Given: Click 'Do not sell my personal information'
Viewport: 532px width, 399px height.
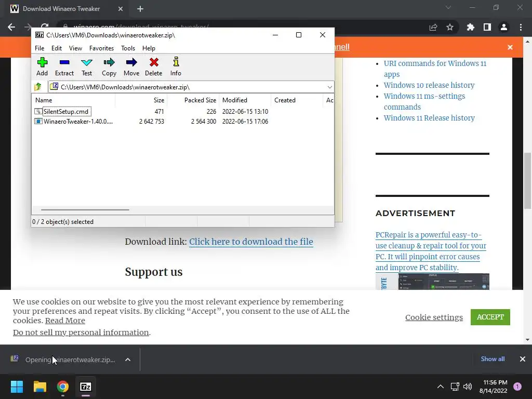Looking at the screenshot, I should click(x=81, y=332).
